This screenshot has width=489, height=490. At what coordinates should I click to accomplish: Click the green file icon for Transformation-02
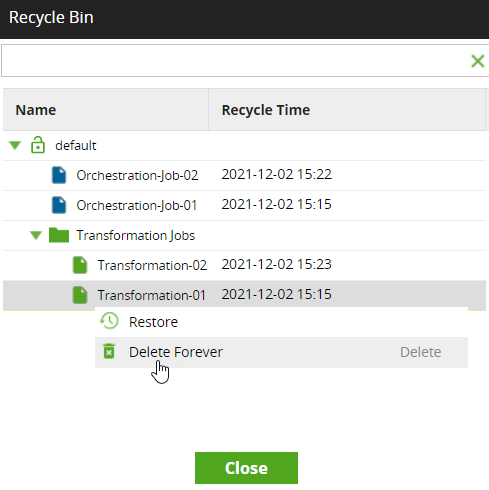point(80,265)
